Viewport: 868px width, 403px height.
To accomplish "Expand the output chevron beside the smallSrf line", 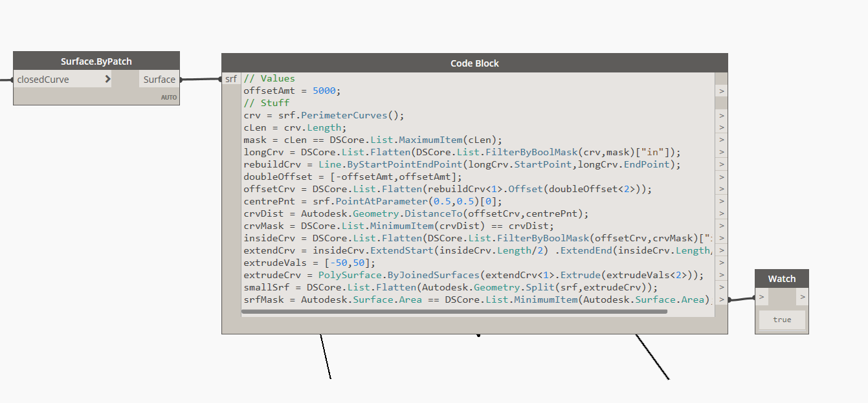I will 721,287.
